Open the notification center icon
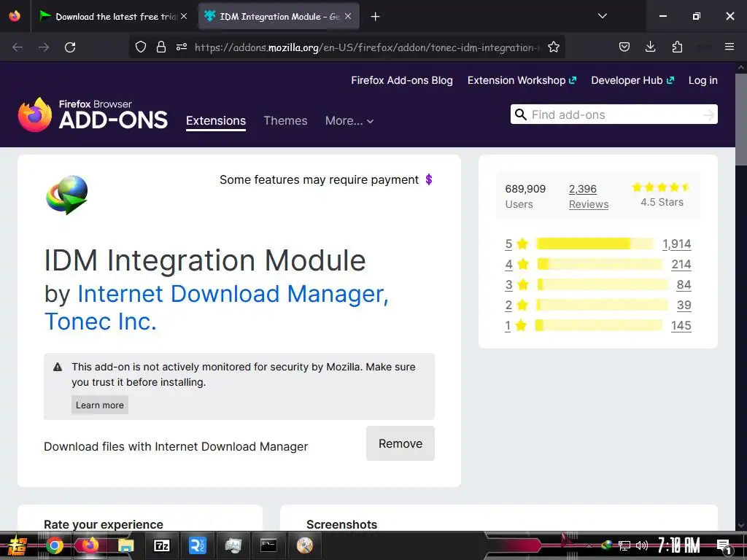Image resolution: width=747 pixels, height=560 pixels. (724, 546)
